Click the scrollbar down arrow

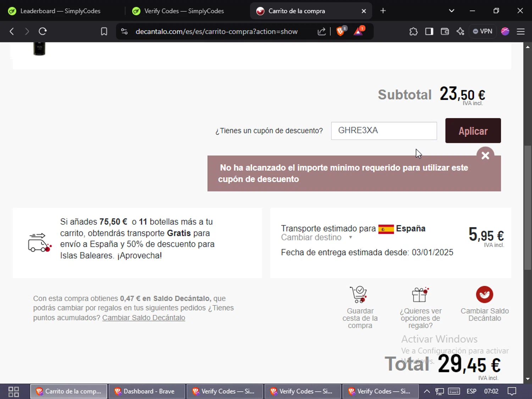(x=528, y=379)
